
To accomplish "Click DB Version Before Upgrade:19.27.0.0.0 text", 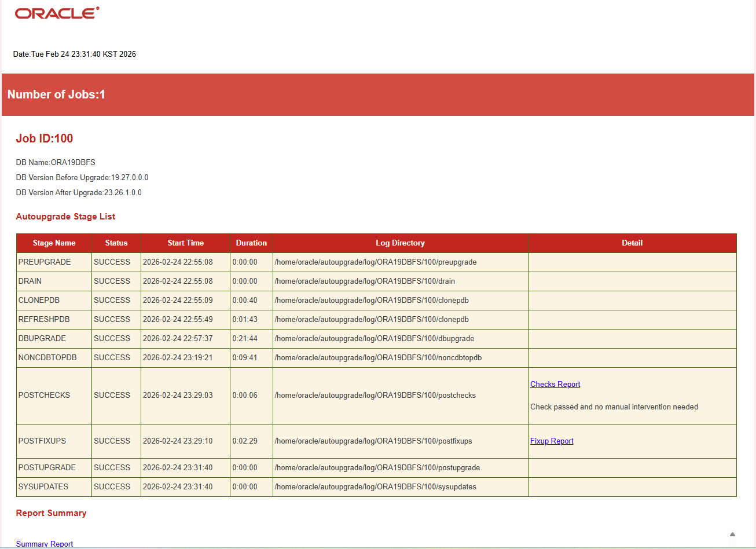I will pos(82,178).
